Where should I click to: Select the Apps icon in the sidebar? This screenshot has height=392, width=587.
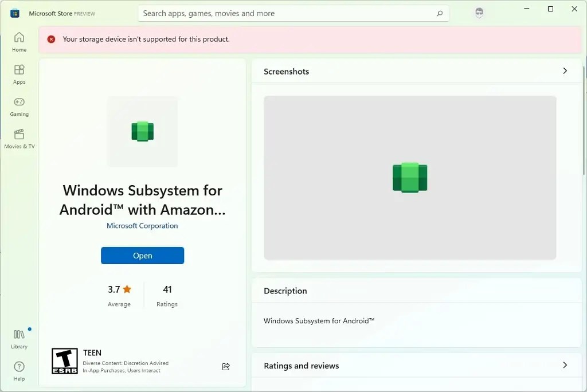click(x=19, y=73)
